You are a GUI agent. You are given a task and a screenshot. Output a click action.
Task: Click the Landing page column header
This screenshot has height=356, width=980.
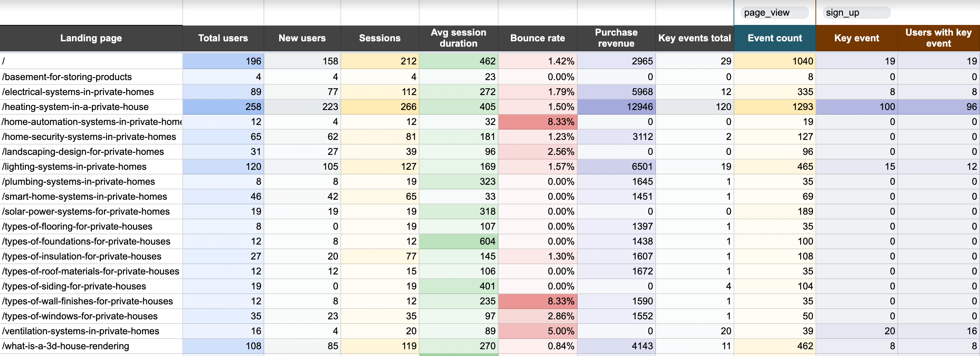90,38
